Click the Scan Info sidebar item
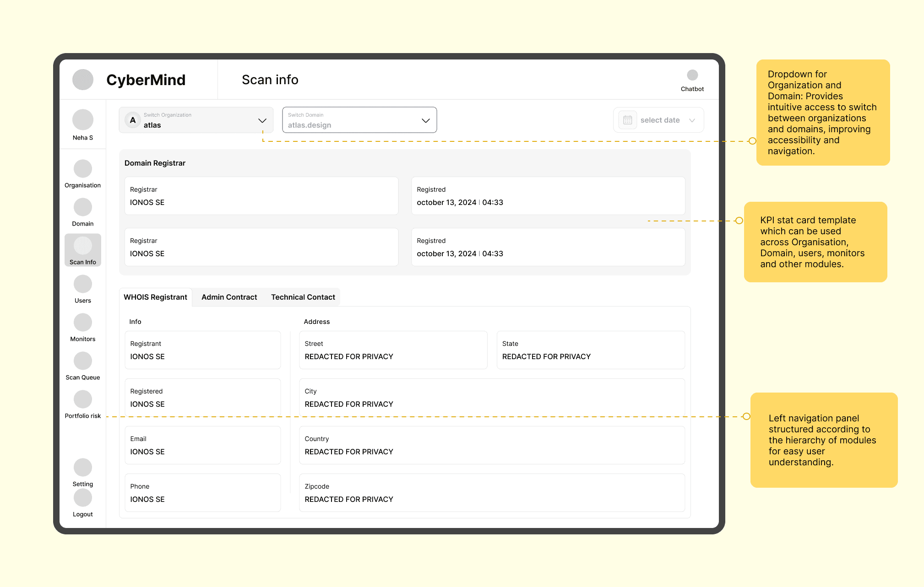Viewport: 924px width, 587px height. (83, 250)
